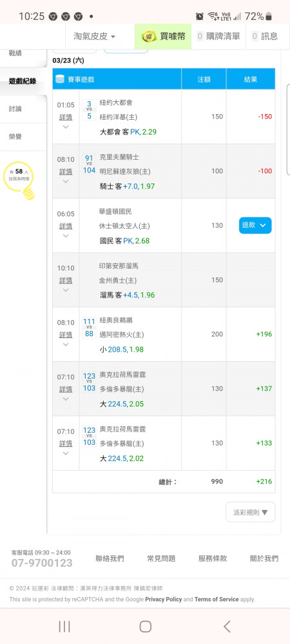Open 訊息 messages menu item
Viewport: 290px width, 644px height.
(x=265, y=37)
